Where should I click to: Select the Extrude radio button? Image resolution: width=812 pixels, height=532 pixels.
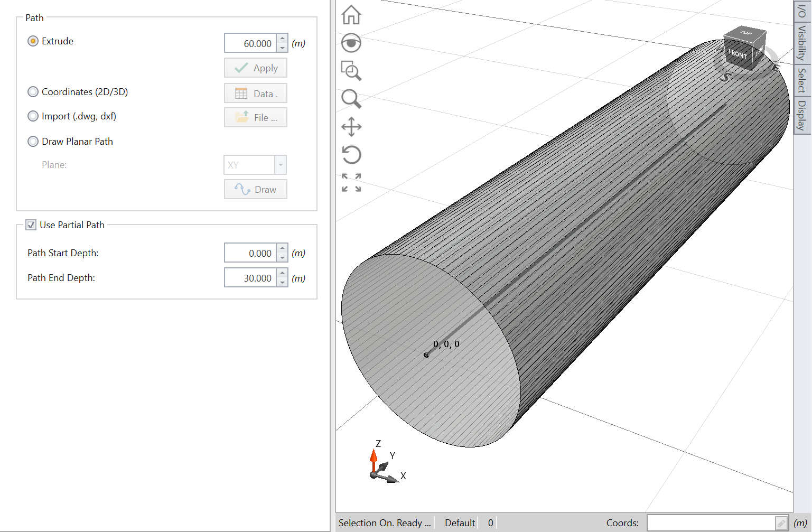pyautogui.click(x=33, y=41)
